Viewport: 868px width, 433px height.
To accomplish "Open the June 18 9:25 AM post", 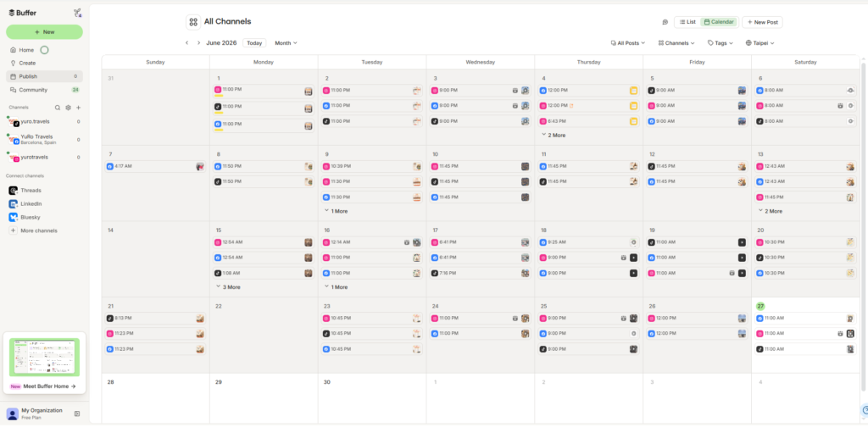I will 588,242.
